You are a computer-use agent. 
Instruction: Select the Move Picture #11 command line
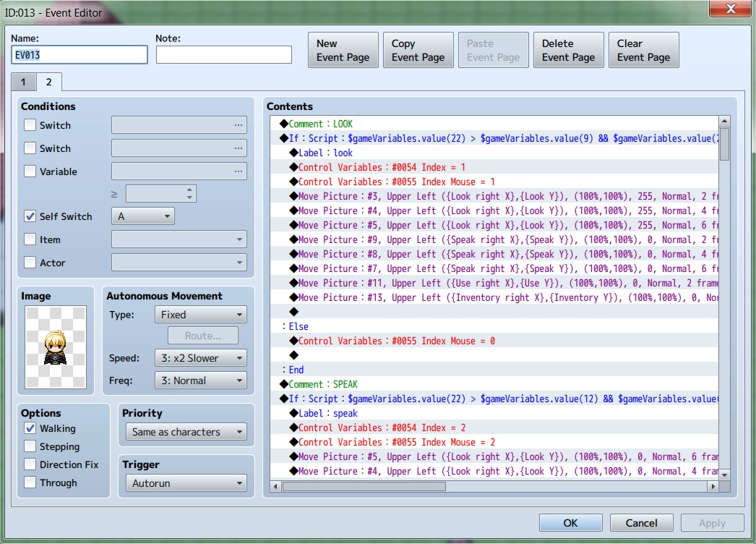coord(494,284)
